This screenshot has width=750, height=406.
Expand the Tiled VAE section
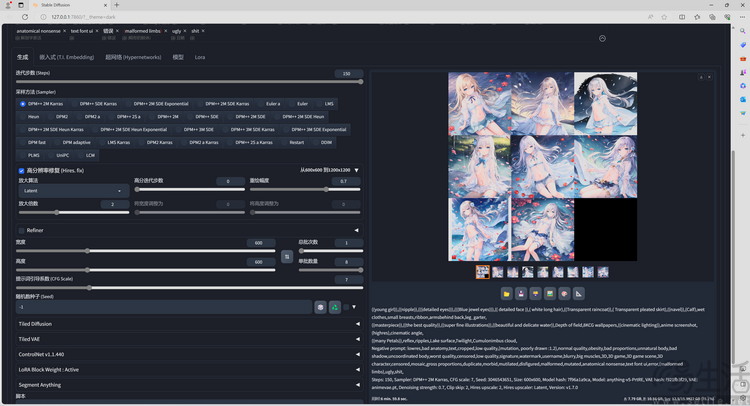[x=358, y=339]
